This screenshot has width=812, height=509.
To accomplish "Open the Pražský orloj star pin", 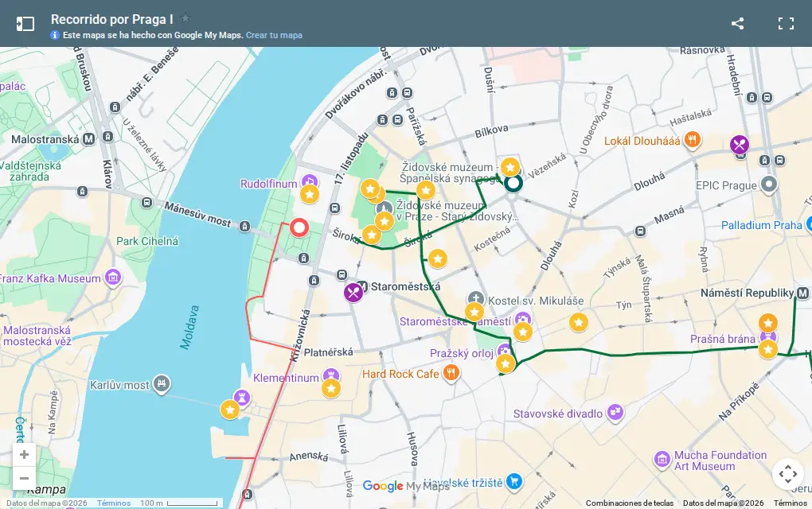I will click(x=506, y=363).
